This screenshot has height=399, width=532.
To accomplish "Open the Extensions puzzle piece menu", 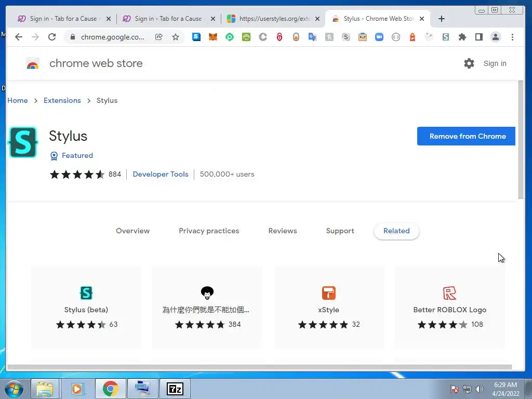I will (x=462, y=37).
